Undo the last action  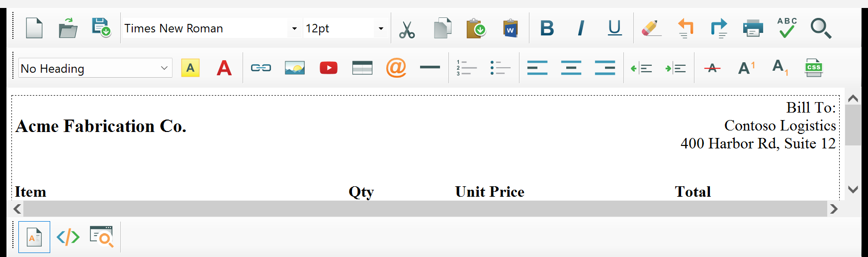click(686, 28)
